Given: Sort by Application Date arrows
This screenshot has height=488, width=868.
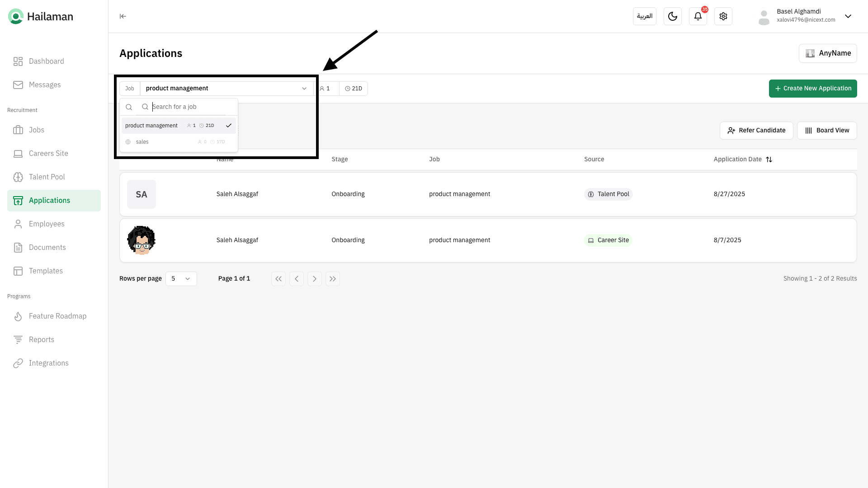Looking at the screenshot, I should point(769,160).
